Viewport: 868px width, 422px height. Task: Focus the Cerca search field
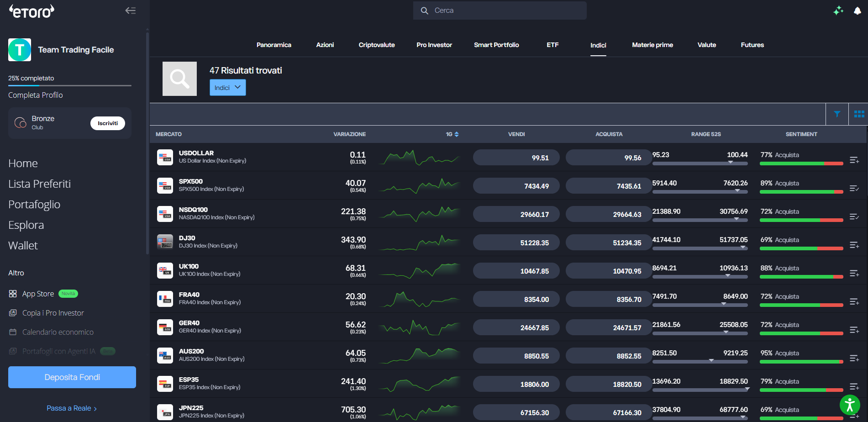tap(500, 11)
